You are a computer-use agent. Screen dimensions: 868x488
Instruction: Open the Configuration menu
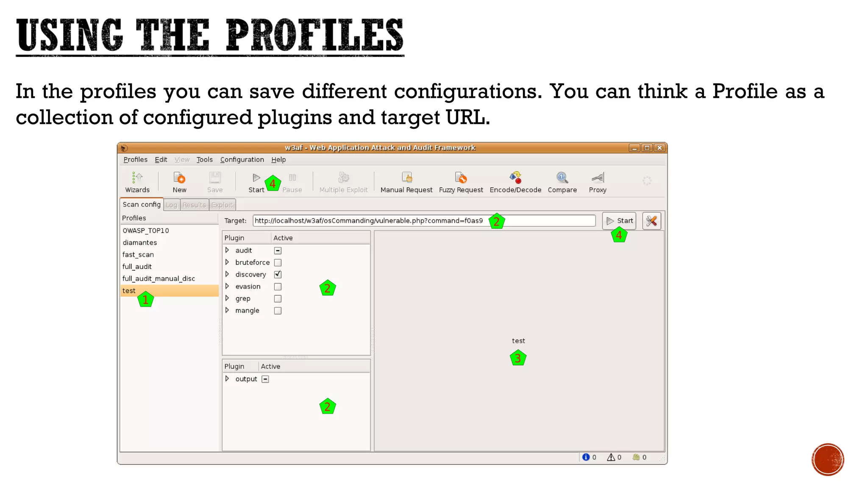[242, 160]
